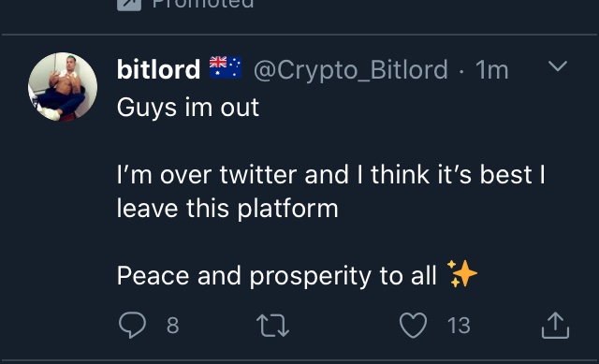Image resolution: width=599 pixels, height=364 pixels.
Task: Open tweet by clicking "Guys im out" text
Action: coord(188,108)
